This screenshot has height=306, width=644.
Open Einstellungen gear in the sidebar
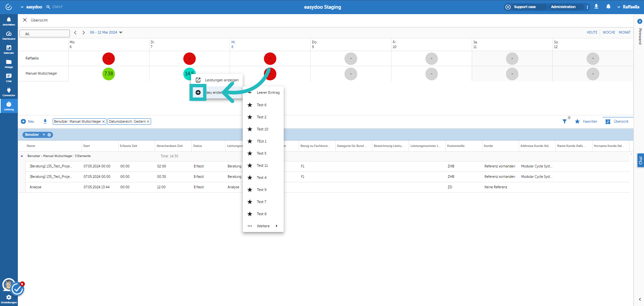[9, 299]
